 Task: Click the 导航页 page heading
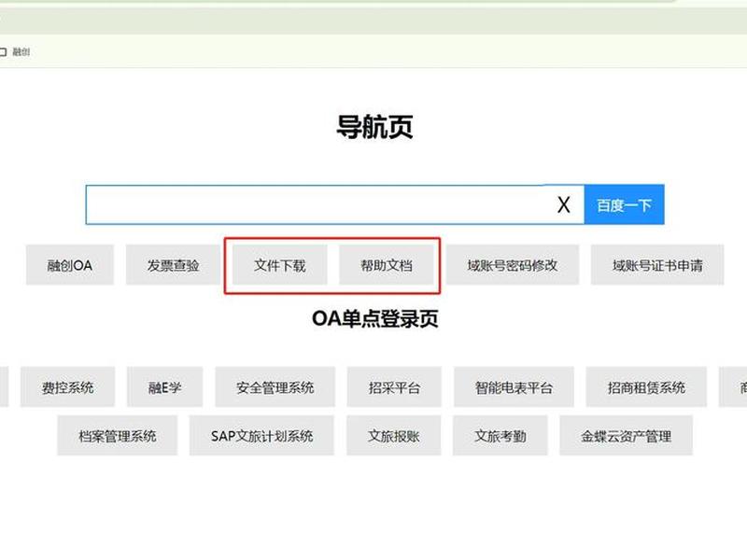374,127
